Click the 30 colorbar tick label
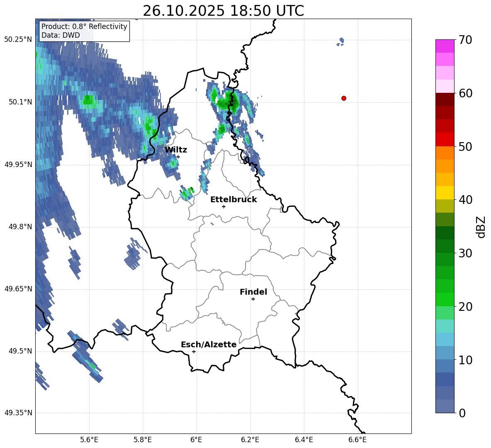491x448 pixels. point(465,253)
